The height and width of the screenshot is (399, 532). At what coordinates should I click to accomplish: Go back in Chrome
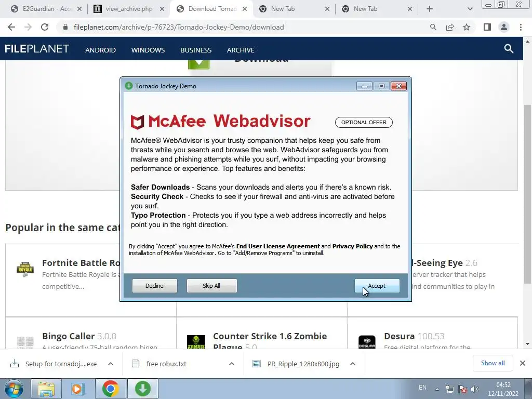tap(11, 27)
